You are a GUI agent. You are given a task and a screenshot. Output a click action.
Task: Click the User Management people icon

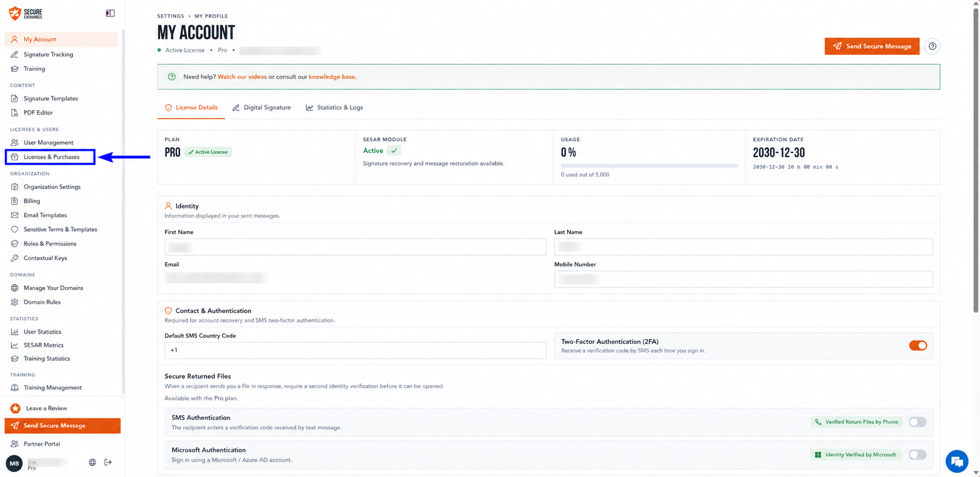pyautogui.click(x=15, y=143)
